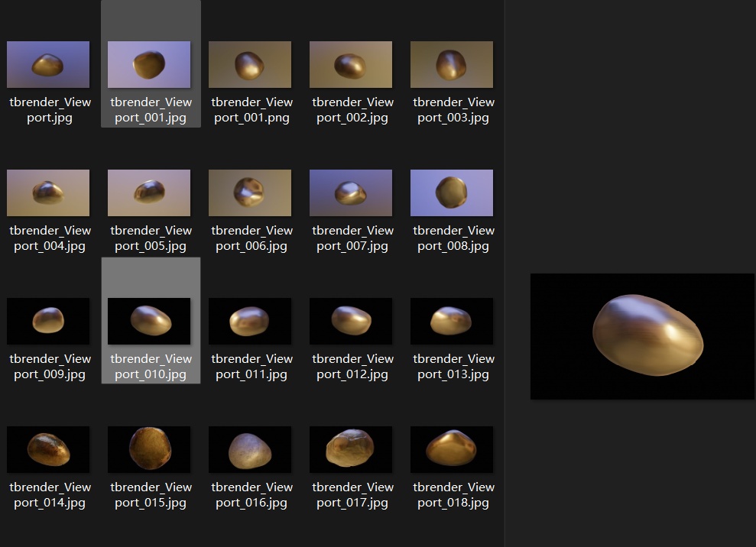This screenshot has width=756, height=547.
Task: Select the tbrender_Viewport_006.jpg thumbnail
Action: click(250, 193)
